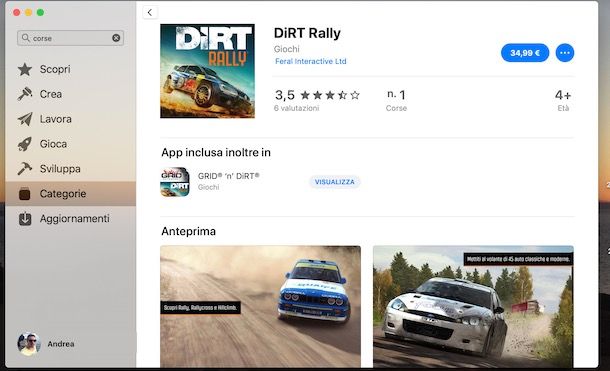The image size is (610, 371).
Task: Click the Giochi category under DiRT Rally
Action: (x=287, y=49)
